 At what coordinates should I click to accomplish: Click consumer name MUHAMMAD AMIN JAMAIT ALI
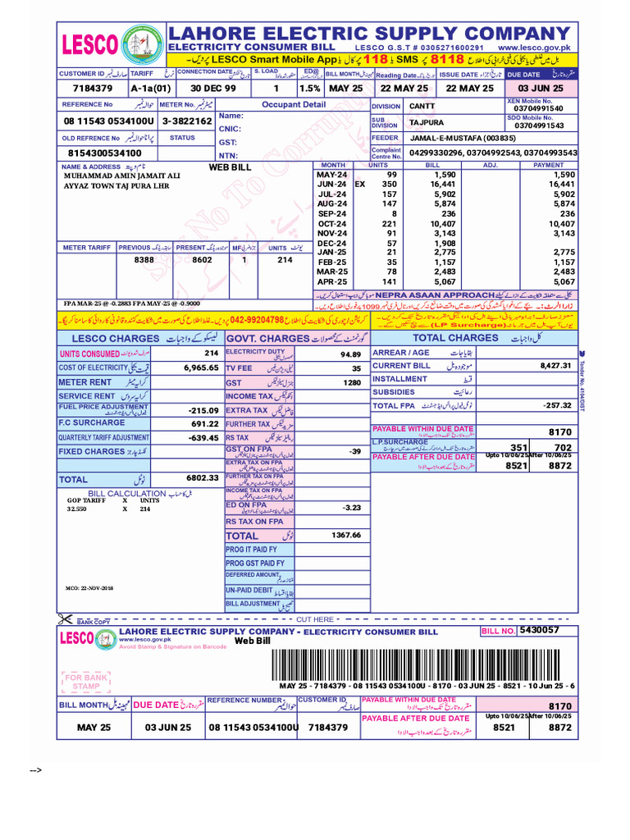[122, 176]
